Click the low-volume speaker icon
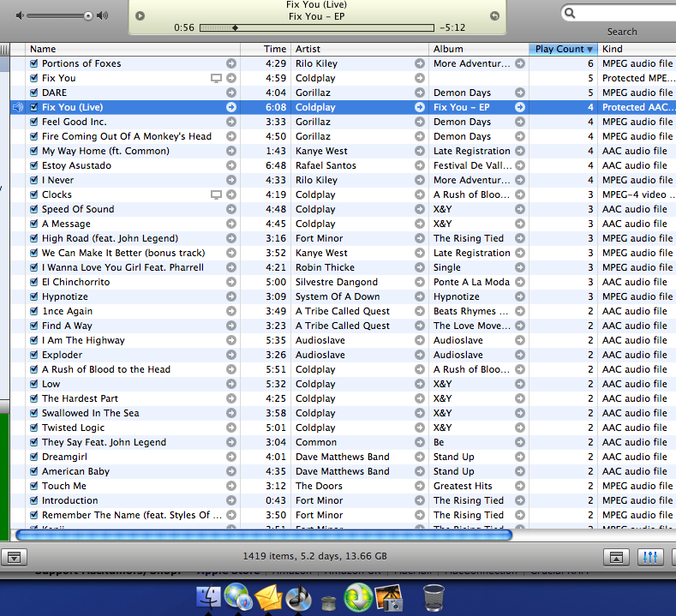 (x=20, y=16)
